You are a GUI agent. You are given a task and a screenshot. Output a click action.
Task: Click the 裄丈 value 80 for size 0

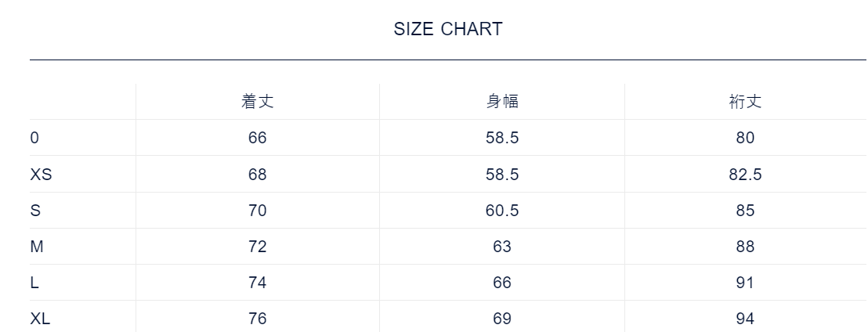click(745, 138)
